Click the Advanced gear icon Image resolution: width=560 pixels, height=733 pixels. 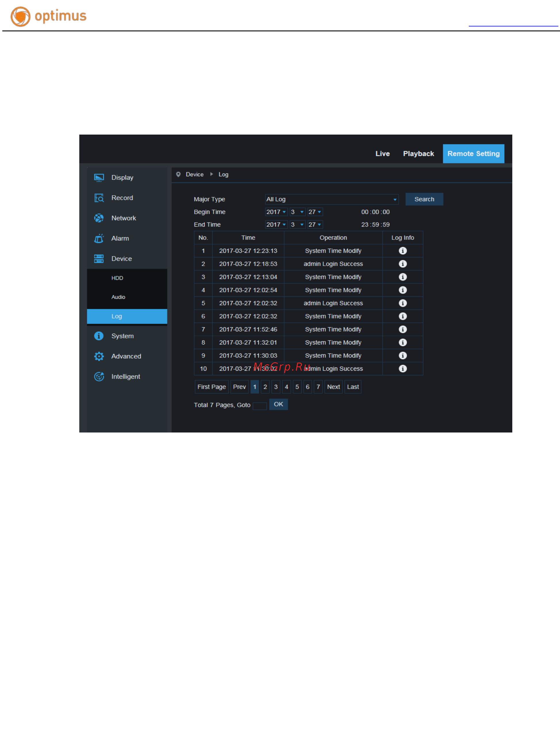[x=99, y=356]
